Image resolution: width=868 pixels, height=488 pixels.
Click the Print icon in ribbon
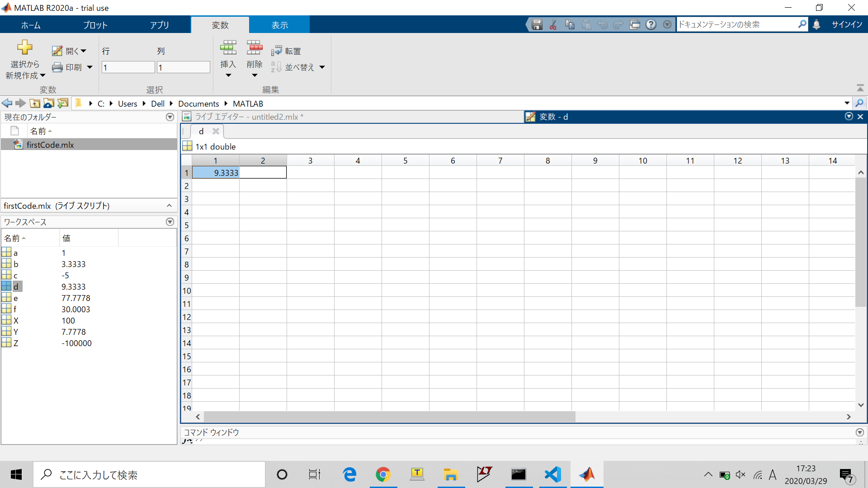57,67
